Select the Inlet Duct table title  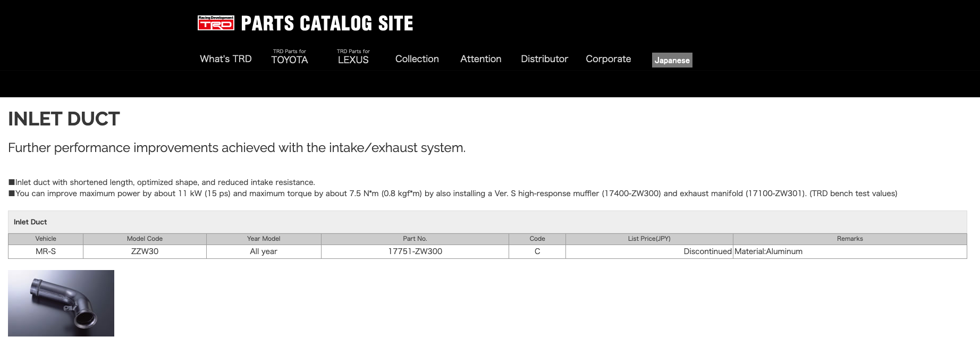30,222
